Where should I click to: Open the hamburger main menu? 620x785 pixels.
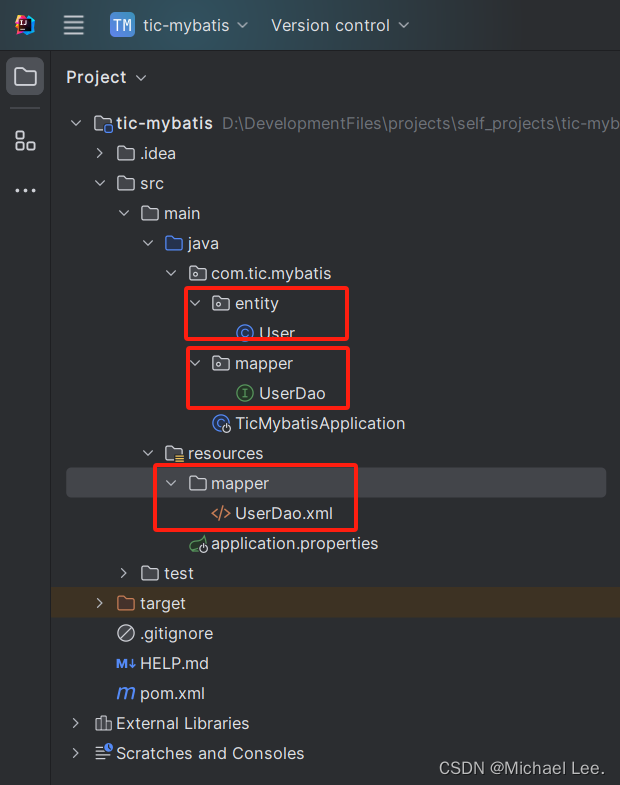click(x=74, y=25)
